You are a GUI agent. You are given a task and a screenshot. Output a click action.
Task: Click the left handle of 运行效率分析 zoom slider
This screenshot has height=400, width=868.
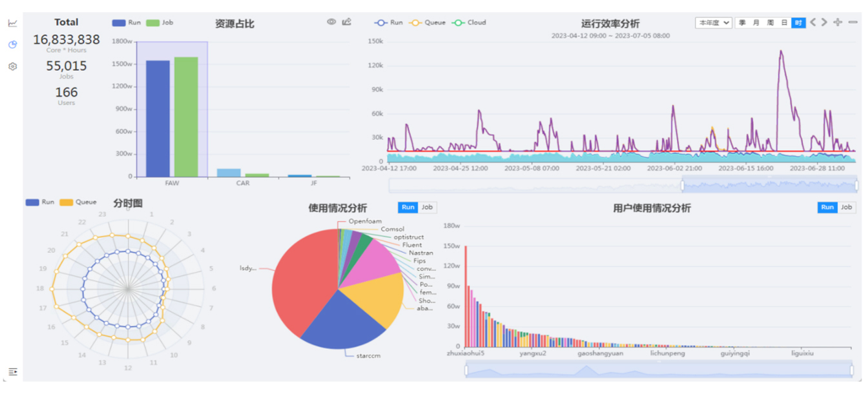click(x=682, y=185)
